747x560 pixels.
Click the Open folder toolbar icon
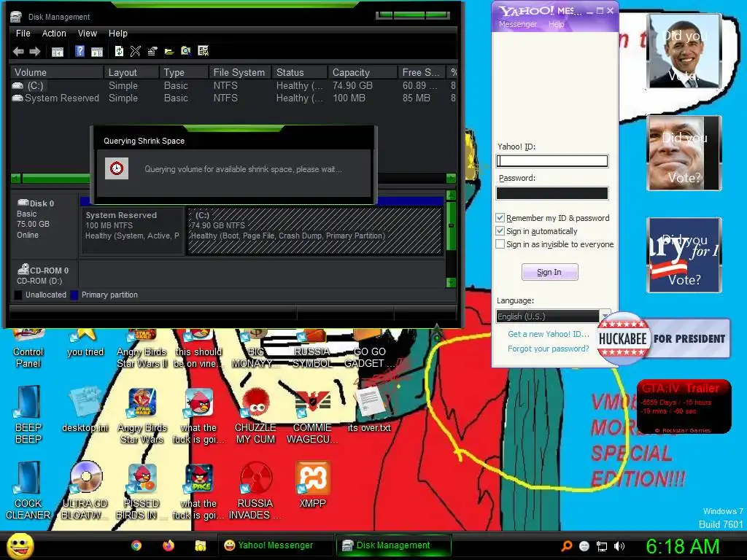coord(169,52)
